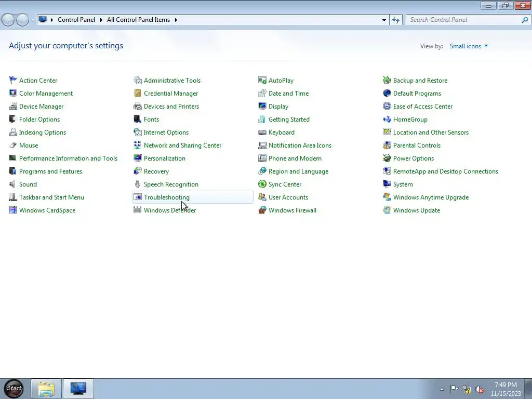Select the Control Panel breadcrumb segment
This screenshot has height=399, width=532.
[x=76, y=20]
